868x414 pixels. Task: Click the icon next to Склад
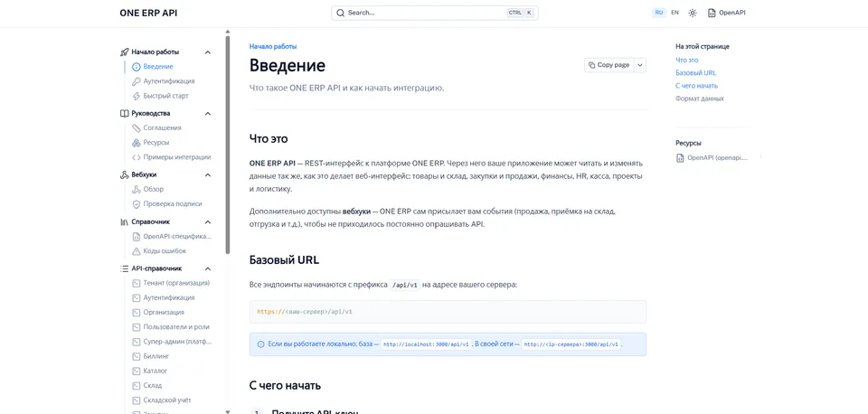pyautogui.click(x=137, y=385)
